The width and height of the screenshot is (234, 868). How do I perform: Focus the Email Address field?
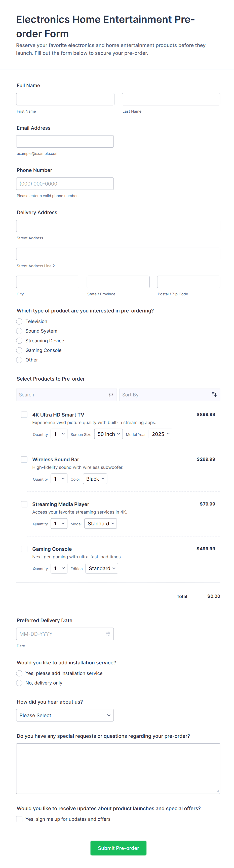click(65, 142)
